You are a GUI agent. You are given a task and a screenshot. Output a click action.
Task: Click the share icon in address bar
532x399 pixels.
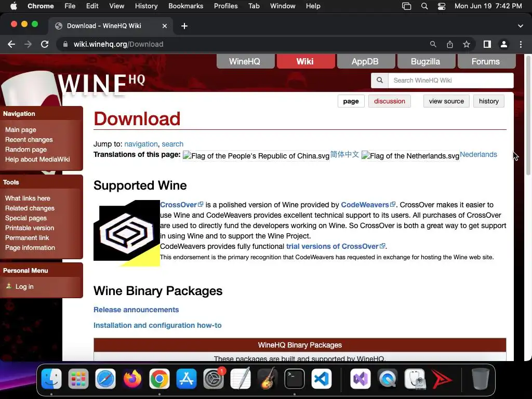pyautogui.click(x=450, y=44)
